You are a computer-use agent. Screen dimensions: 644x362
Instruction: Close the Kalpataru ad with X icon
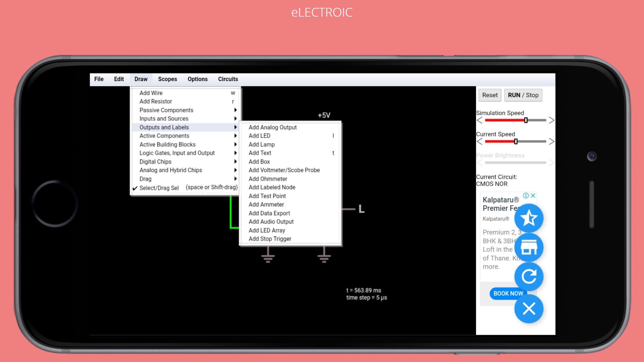(x=533, y=196)
